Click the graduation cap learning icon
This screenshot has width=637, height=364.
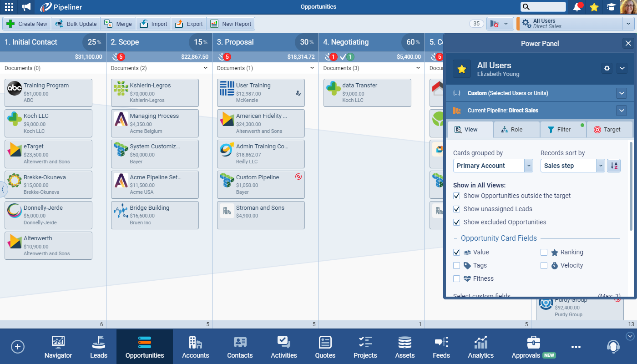611,7
